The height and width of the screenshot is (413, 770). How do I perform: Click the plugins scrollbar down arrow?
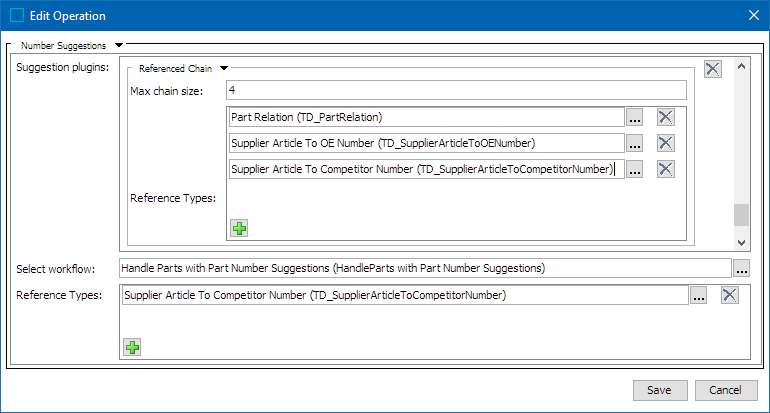point(742,243)
